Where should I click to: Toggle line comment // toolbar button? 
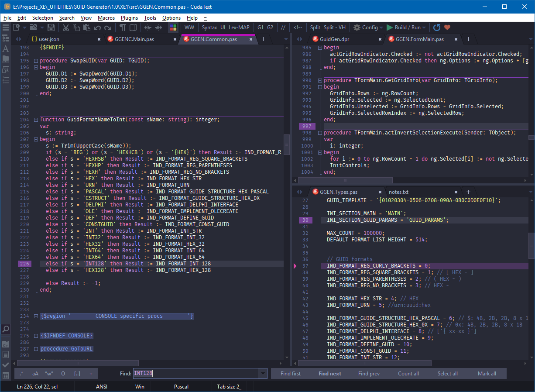283,28
